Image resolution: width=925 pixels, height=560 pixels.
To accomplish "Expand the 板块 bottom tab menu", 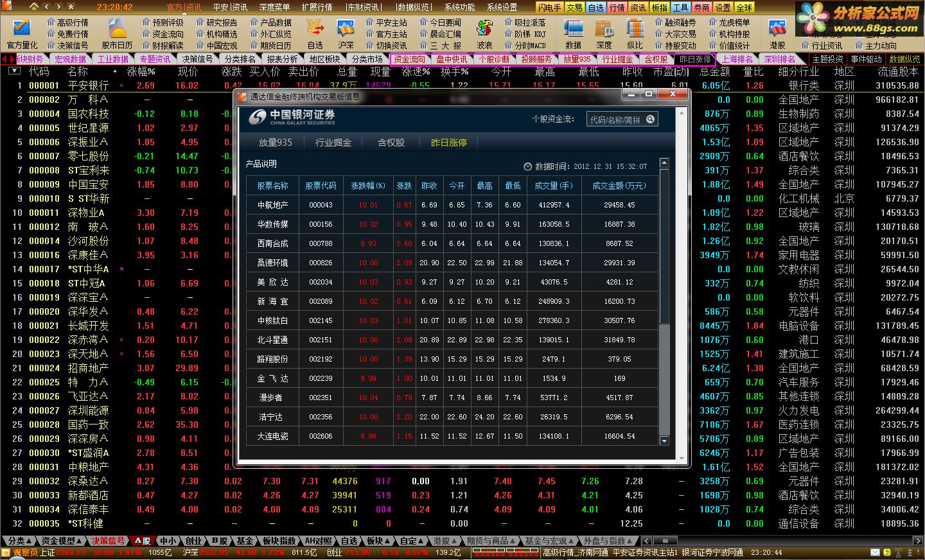I will (x=378, y=541).
